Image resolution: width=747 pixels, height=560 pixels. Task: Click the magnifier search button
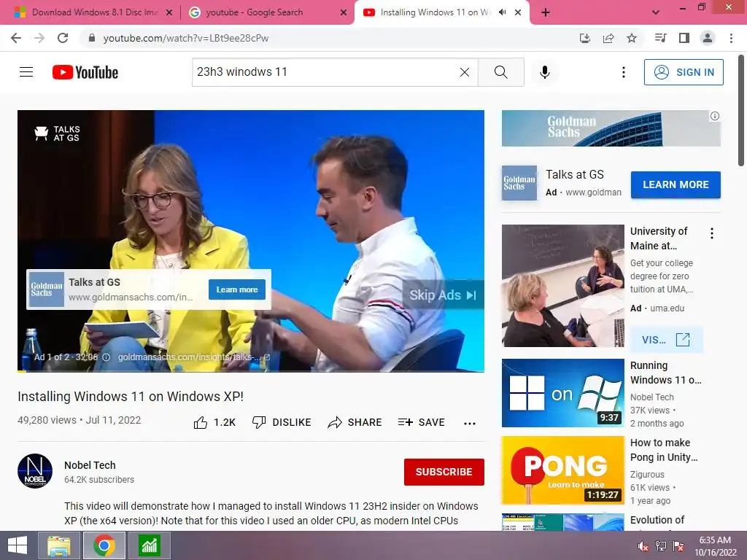(x=500, y=72)
